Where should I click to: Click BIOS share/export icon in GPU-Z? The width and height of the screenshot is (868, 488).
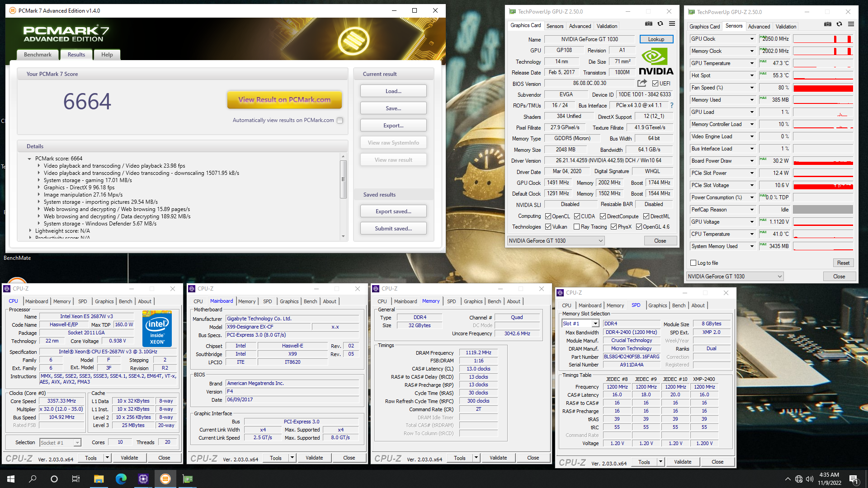[642, 83]
